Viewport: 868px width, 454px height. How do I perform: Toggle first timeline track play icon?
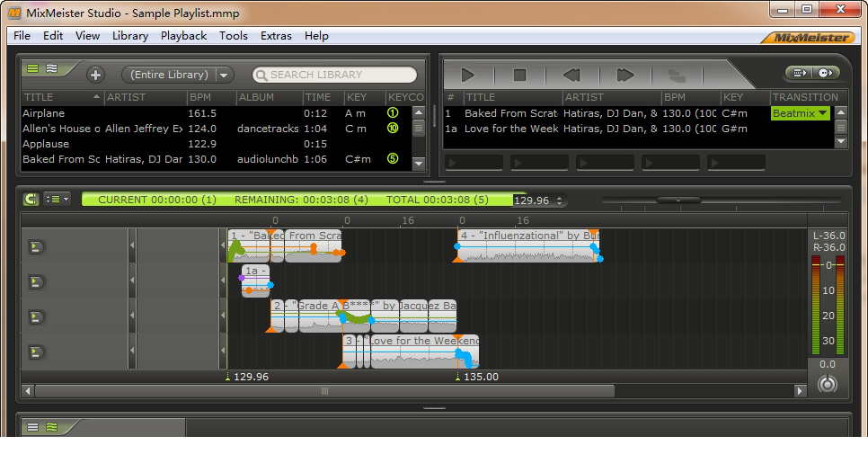35,247
